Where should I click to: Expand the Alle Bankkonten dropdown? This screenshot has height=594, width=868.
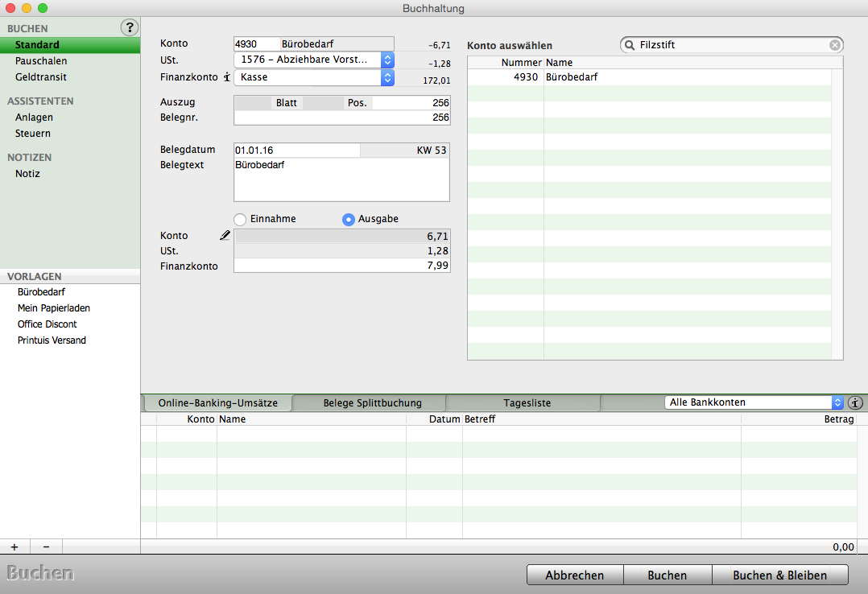tap(837, 402)
